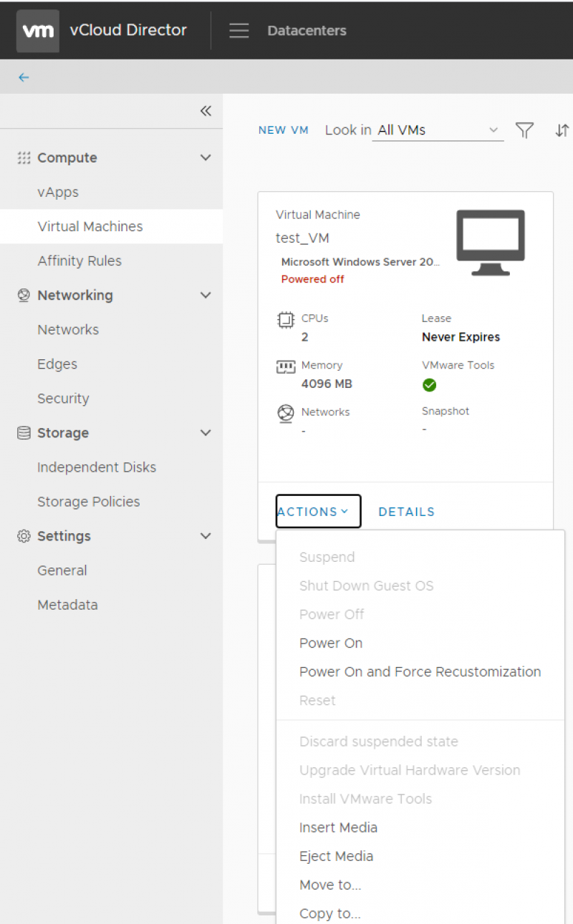Click the test_VM name
The width and height of the screenshot is (573, 924).
coord(302,238)
